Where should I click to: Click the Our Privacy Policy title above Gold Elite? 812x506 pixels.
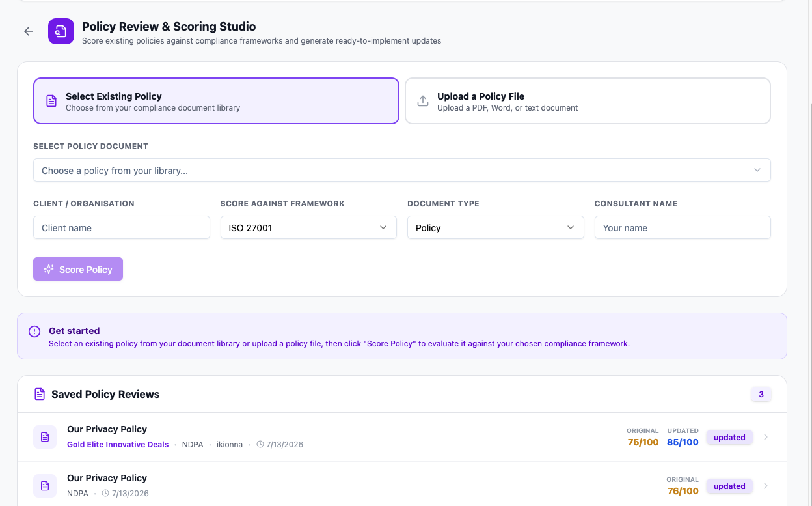pos(107,429)
